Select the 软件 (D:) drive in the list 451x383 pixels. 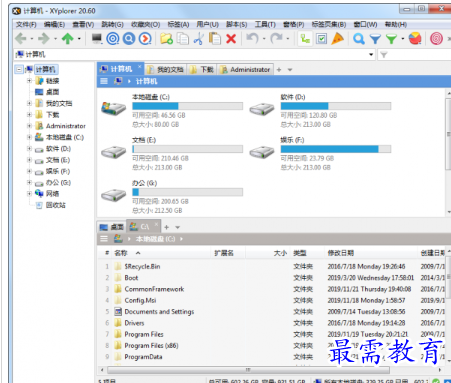click(320, 110)
